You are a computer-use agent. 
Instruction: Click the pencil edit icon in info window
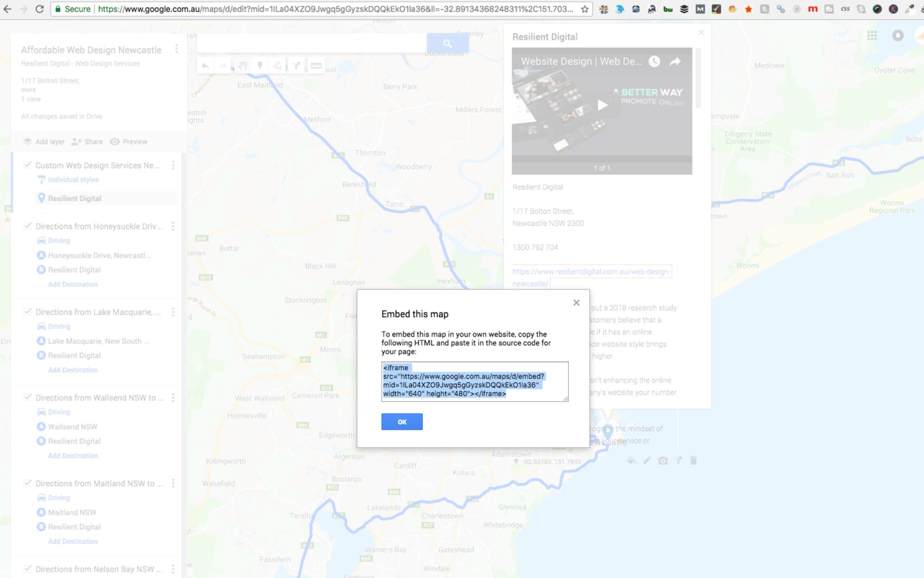(647, 460)
